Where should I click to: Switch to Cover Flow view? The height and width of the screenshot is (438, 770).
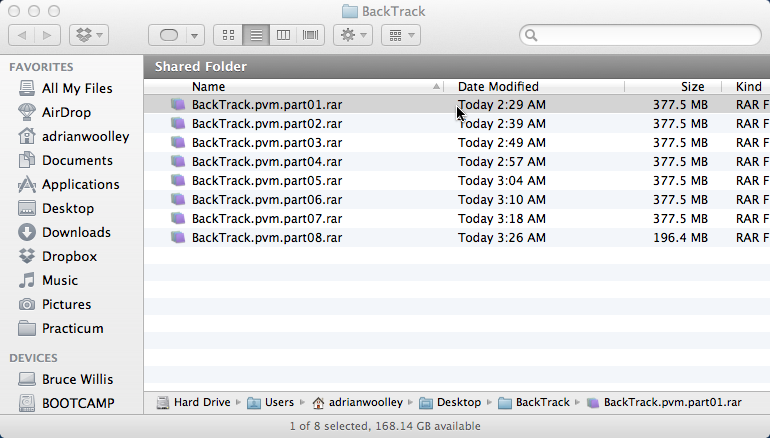click(x=311, y=35)
